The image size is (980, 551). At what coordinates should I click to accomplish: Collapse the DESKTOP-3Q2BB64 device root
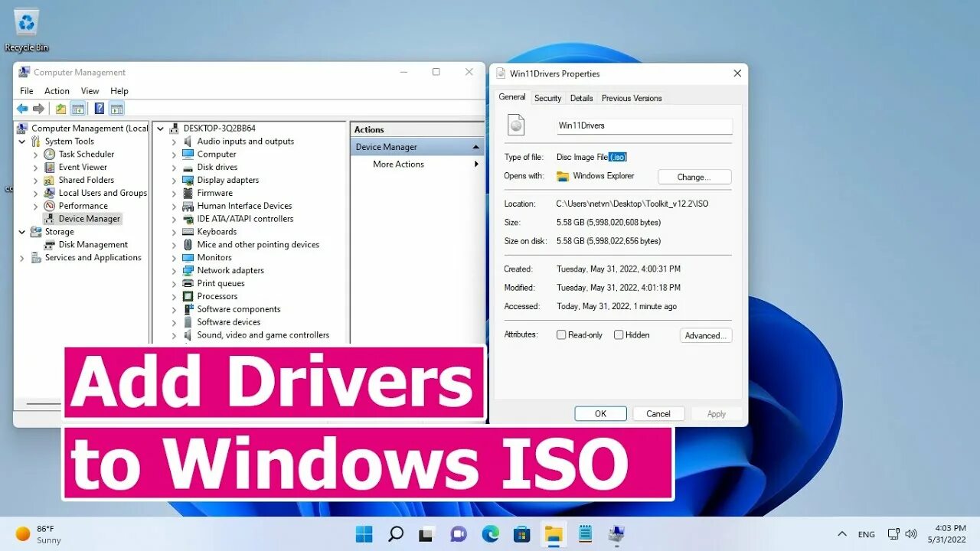point(161,129)
